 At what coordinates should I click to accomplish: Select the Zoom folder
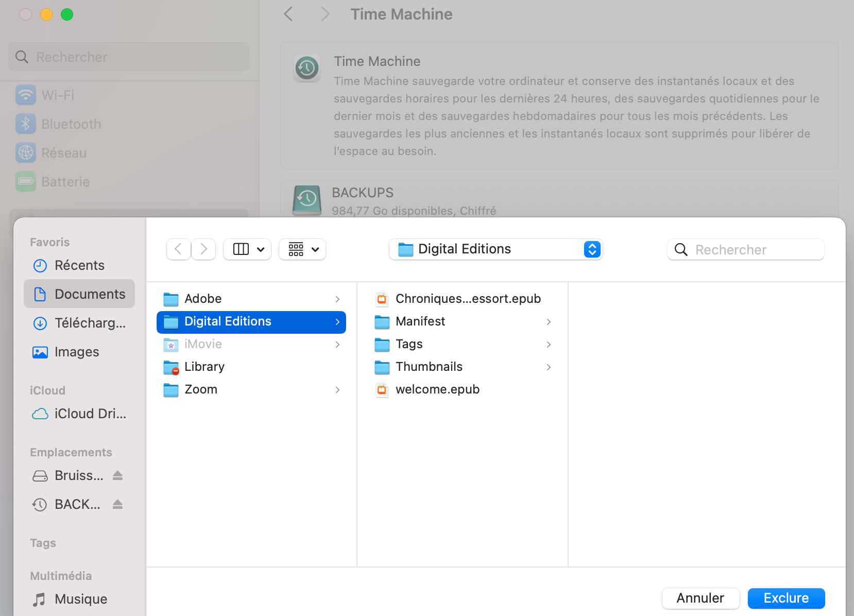click(x=251, y=390)
